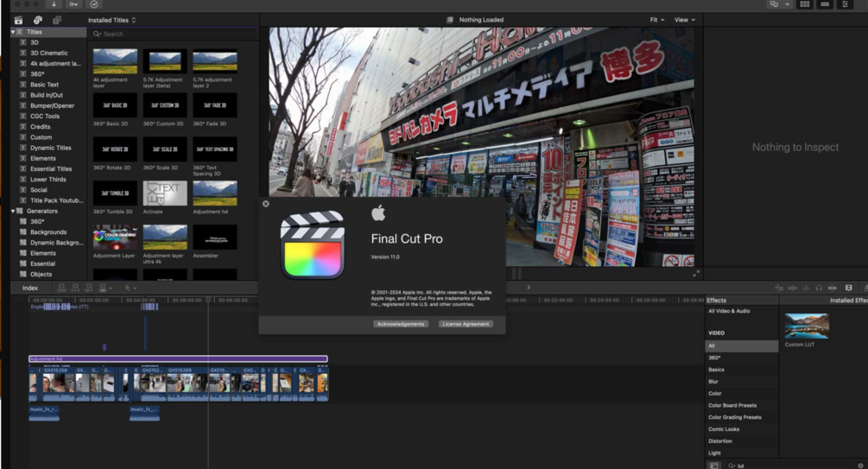Select the 360° Tumble 3D title thumbnail
This screenshot has width=868, height=469.
pos(115,193)
